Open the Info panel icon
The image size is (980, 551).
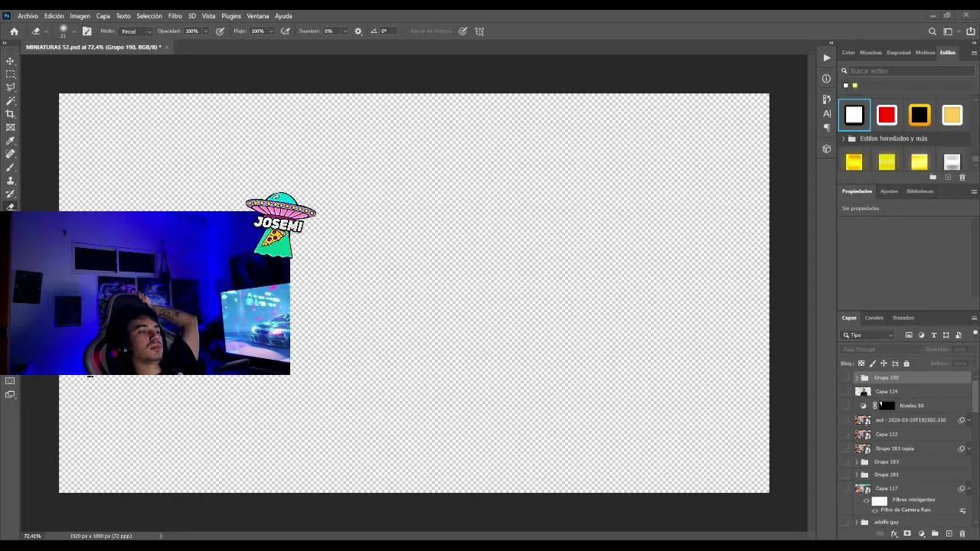(x=826, y=78)
